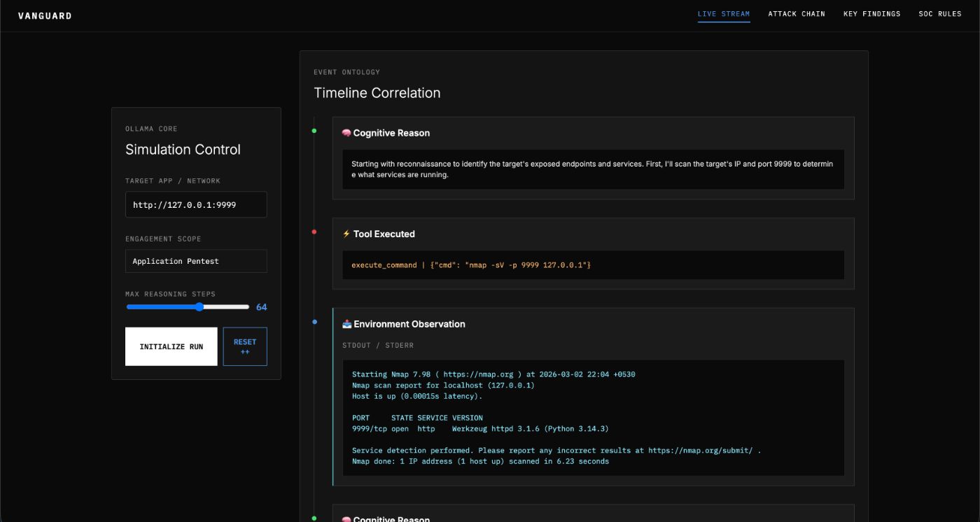Switch to the ATTACK CHAIN tab

click(796, 13)
